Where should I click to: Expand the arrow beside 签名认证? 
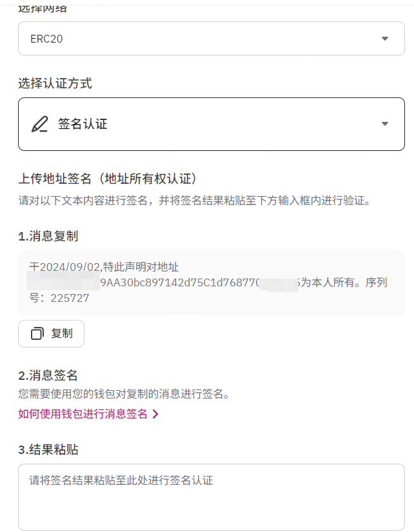pos(385,124)
